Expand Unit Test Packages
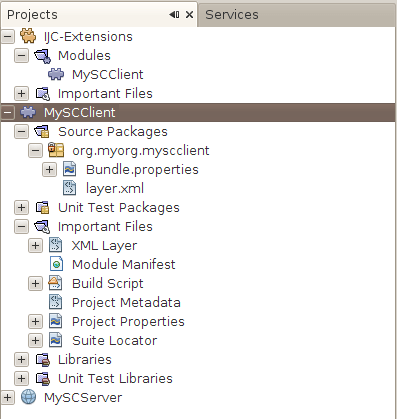 click(21, 208)
